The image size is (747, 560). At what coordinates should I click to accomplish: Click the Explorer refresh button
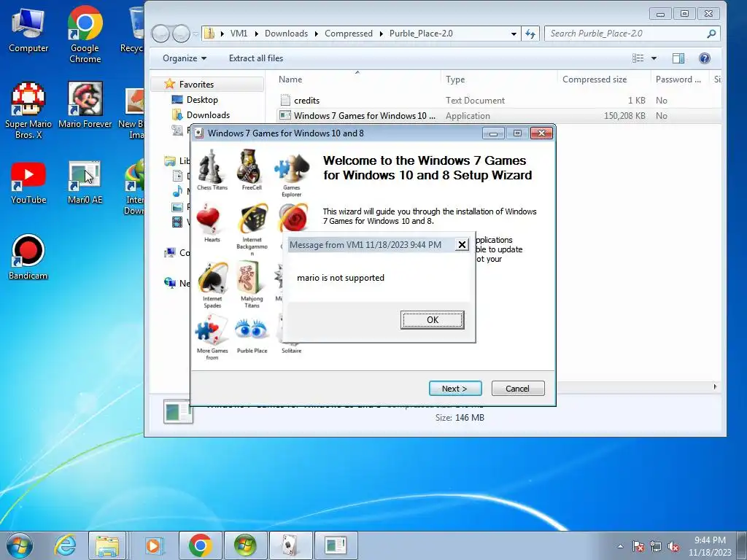[x=530, y=34]
